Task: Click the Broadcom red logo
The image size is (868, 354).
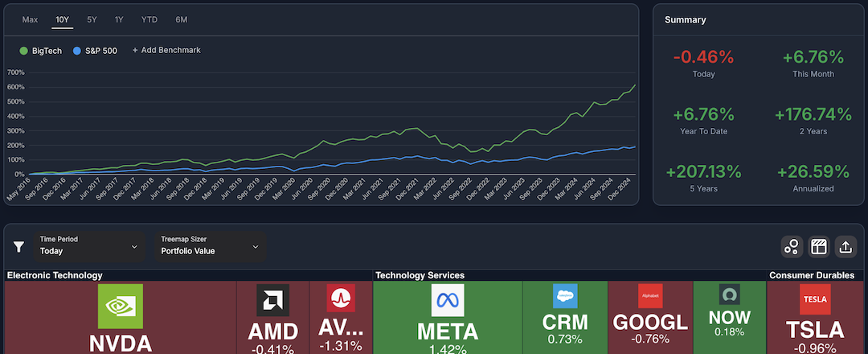Action: coord(341,298)
